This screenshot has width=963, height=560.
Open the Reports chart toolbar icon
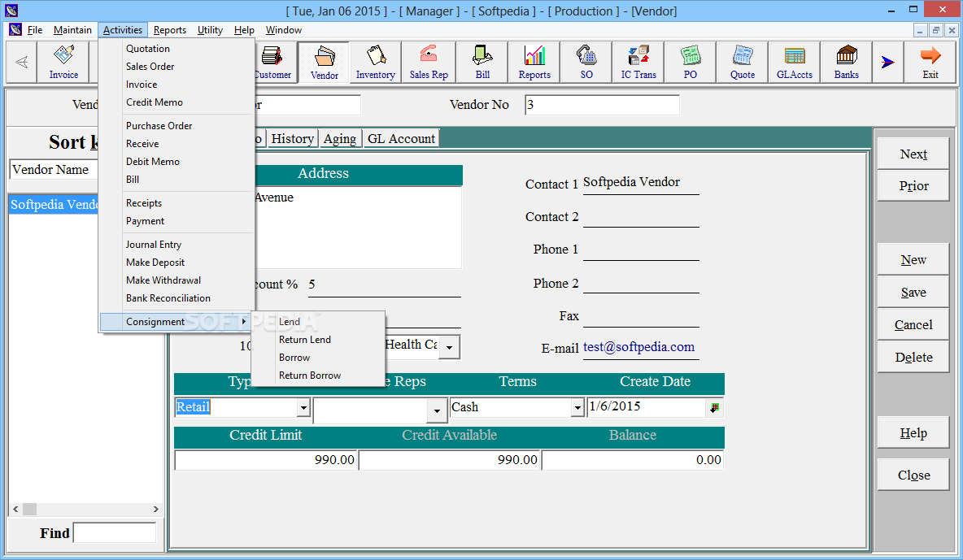(x=534, y=62)
